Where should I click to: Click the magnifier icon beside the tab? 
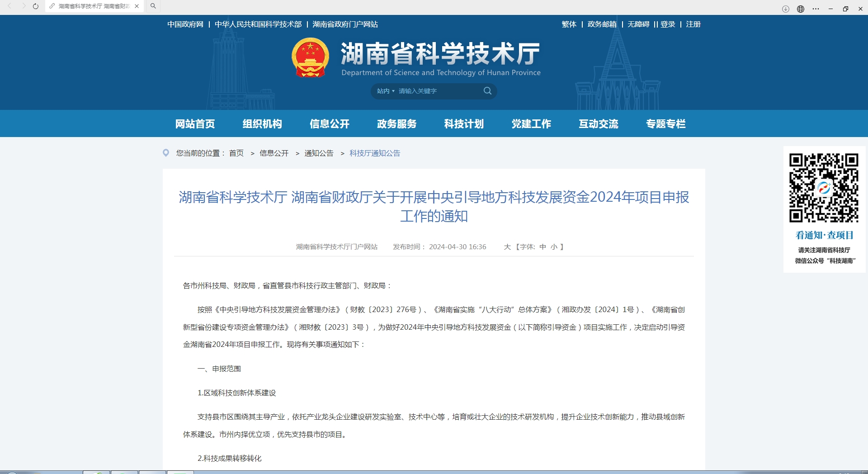[x=153, y=6]
